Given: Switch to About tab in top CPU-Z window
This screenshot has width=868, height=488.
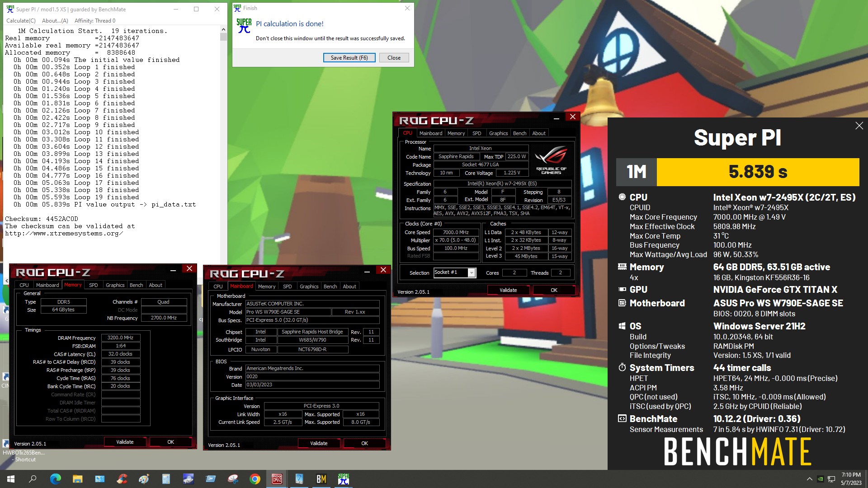Looking at the screenshot, I should (539, 133).
